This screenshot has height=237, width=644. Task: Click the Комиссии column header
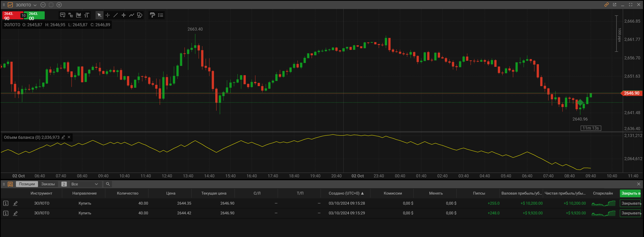pyautogui.click(x=393, y=193)
